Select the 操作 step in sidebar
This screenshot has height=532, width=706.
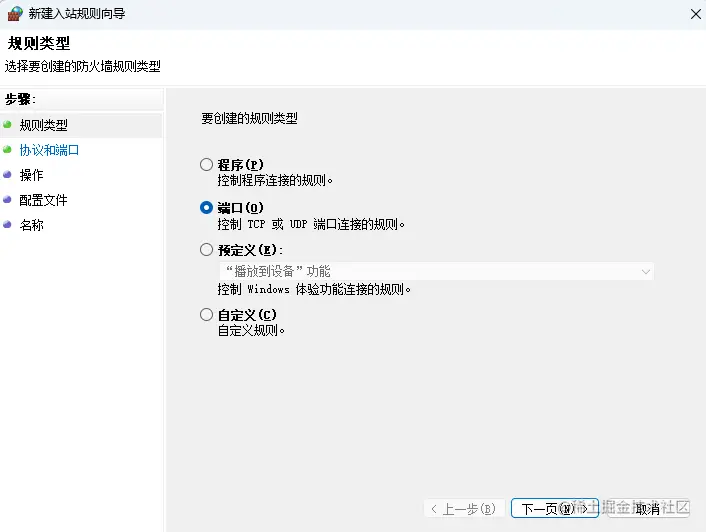(x=31, y=175)
